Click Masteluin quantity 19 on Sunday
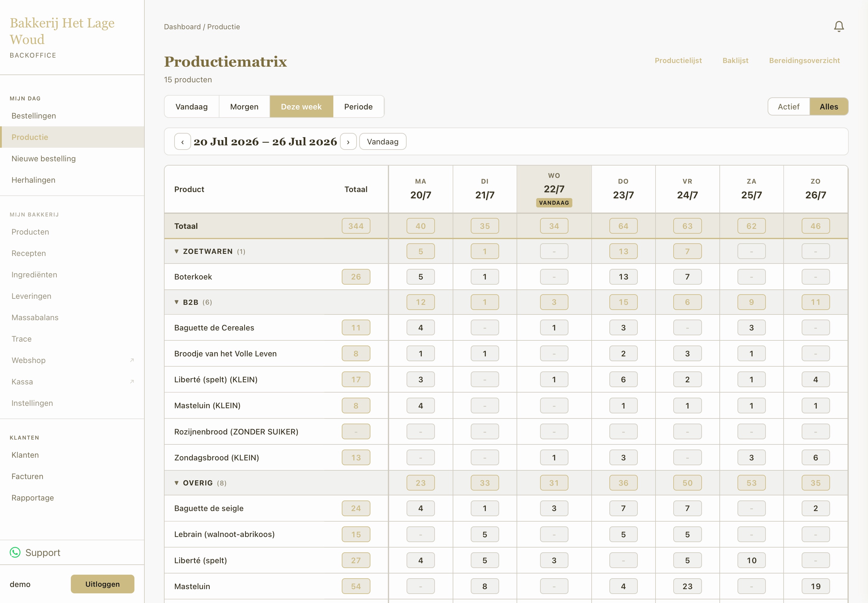Viewport: 868px width, 603px height. point(816,586)
